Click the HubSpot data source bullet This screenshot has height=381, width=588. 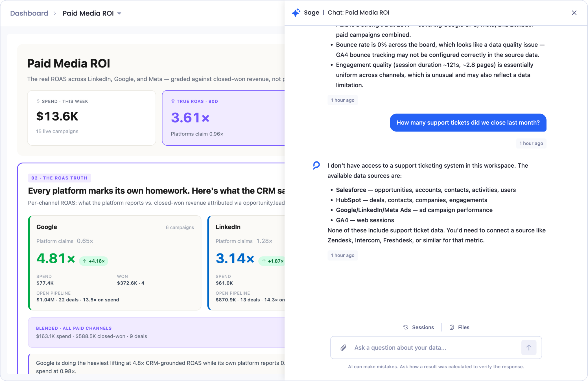(412, 200)
